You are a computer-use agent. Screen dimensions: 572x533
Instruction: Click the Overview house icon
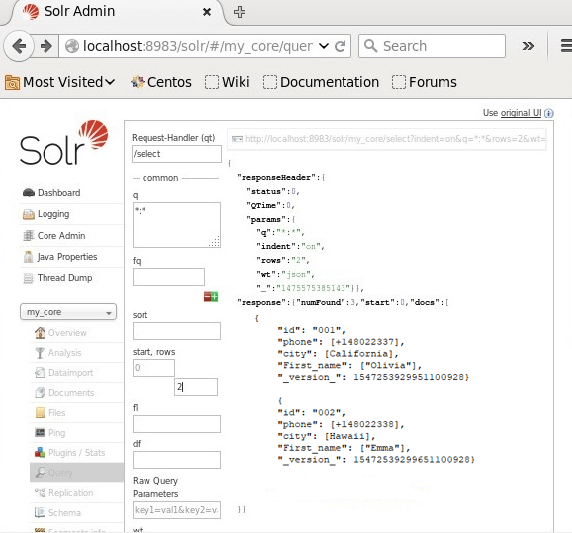[40, 333]
